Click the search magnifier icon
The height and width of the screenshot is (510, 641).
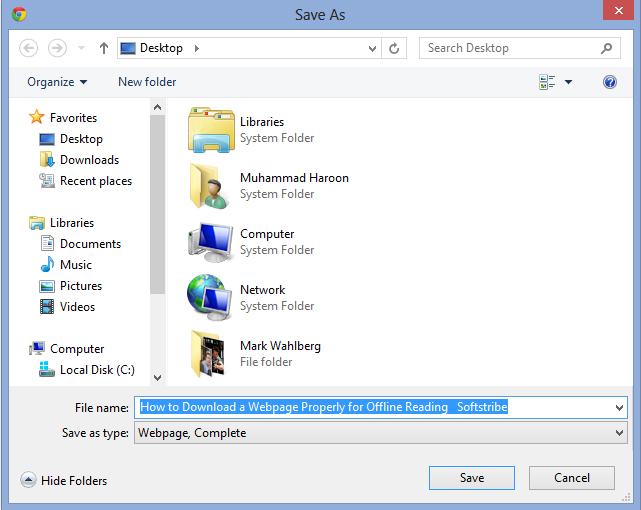coord(607,48)
